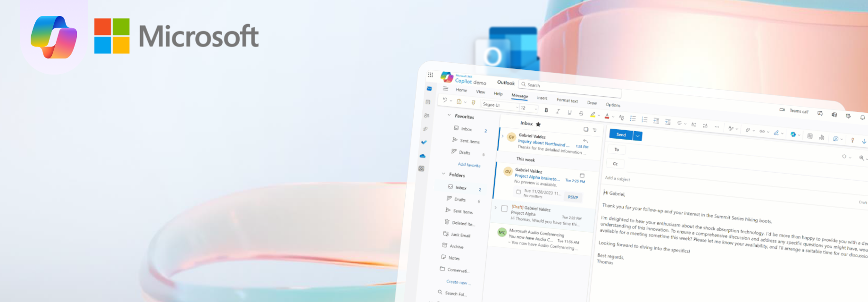Open the People icon in the left rail
Image resolution: width=868 pixels, height=302 pixels.
pos(426,115)
